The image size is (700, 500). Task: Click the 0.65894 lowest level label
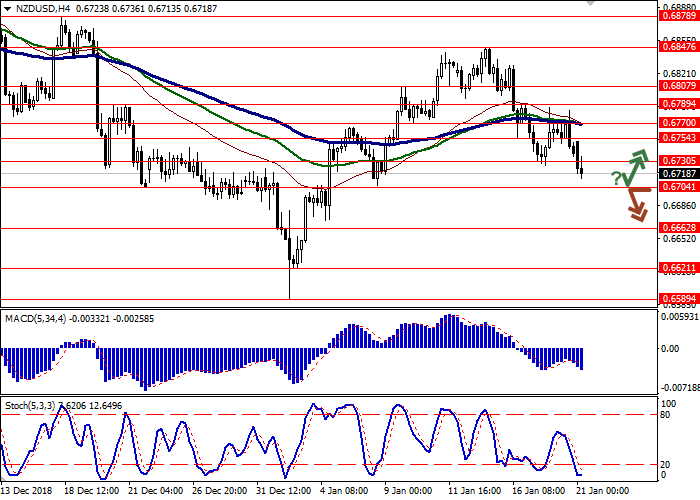(x=677, y=299)
